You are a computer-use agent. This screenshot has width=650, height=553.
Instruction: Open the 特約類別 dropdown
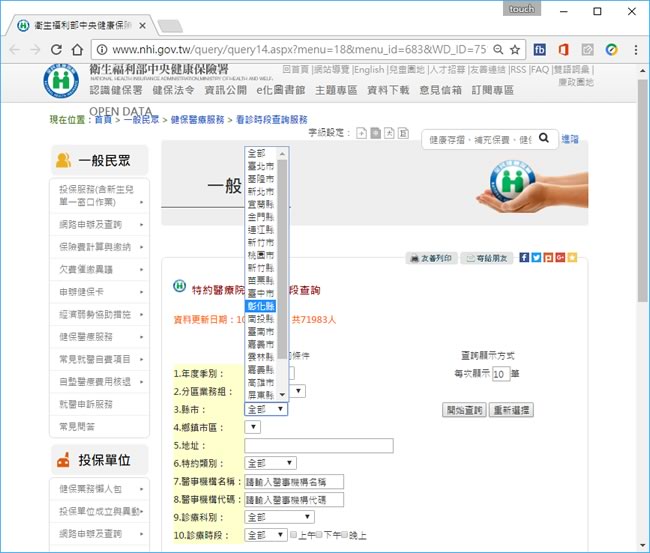[x=270, y=463]
